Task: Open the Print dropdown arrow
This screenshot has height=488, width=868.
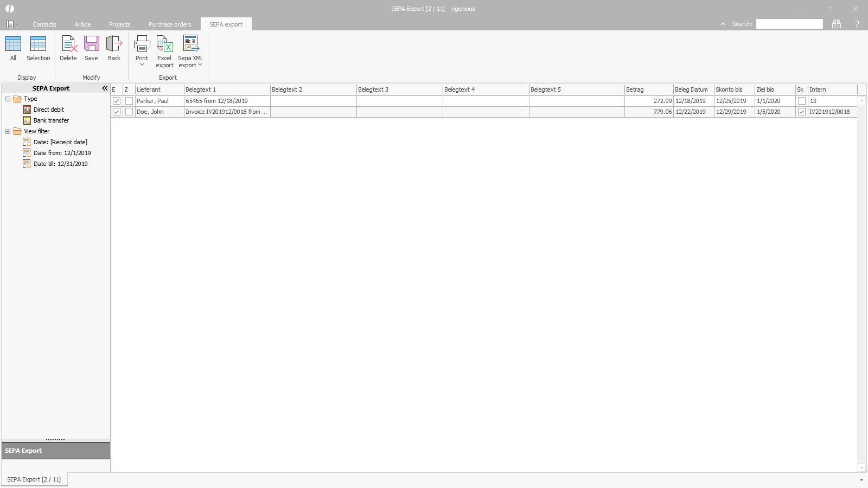Action: click(x=142, y=65)
